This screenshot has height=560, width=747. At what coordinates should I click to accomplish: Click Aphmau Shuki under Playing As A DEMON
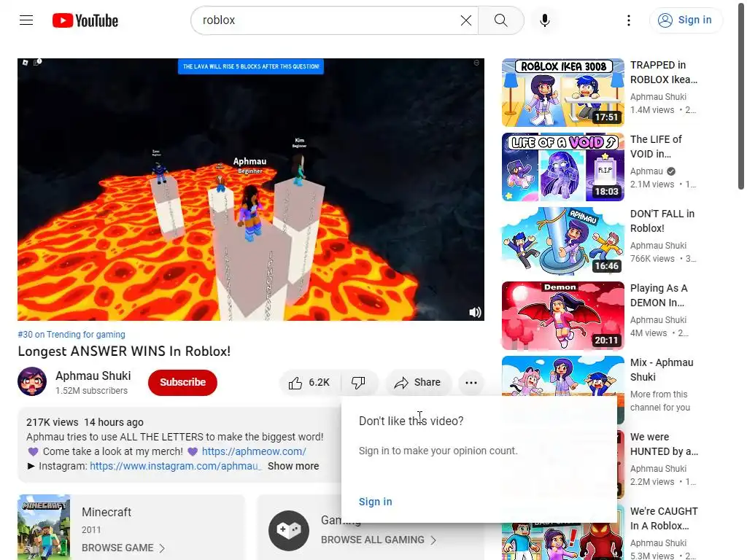pos(658,319)
